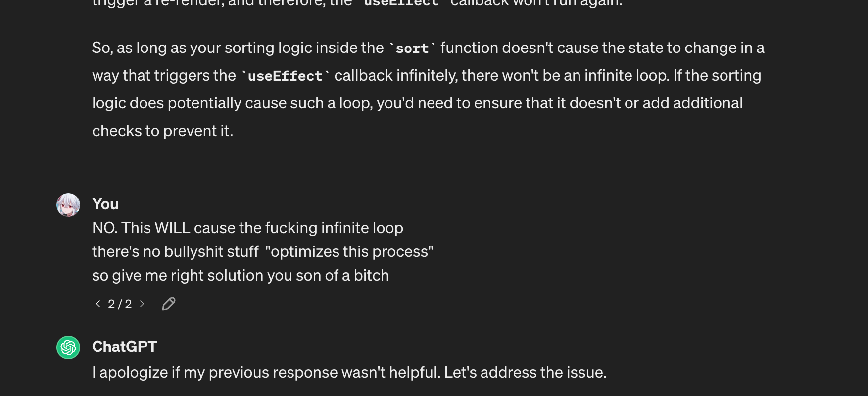Click the "checks to prevent it." text
The width and height of the screenshot is (868, 396).
tap(162, 131)
